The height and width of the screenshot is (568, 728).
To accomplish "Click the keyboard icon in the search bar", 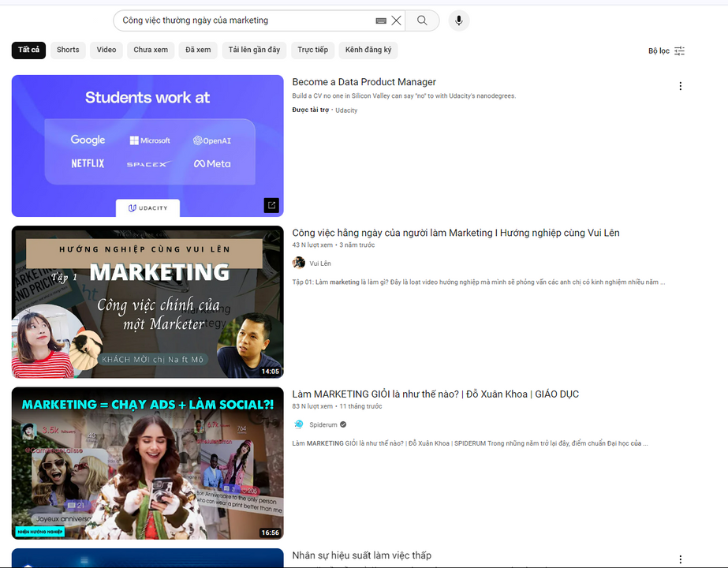I will (x=379, y=20).
